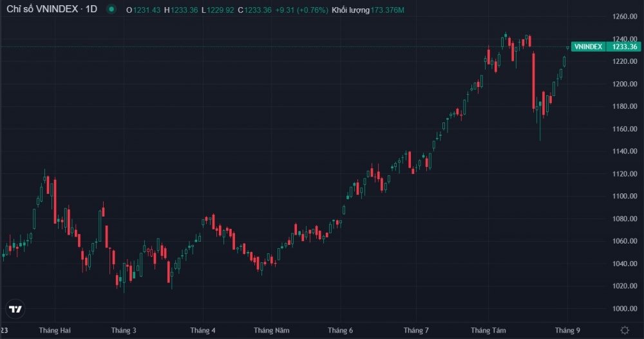Select the VNINDEX price label tag
Image resolution: width=644 pixels, height=339 pixels.
pos(588,46)
